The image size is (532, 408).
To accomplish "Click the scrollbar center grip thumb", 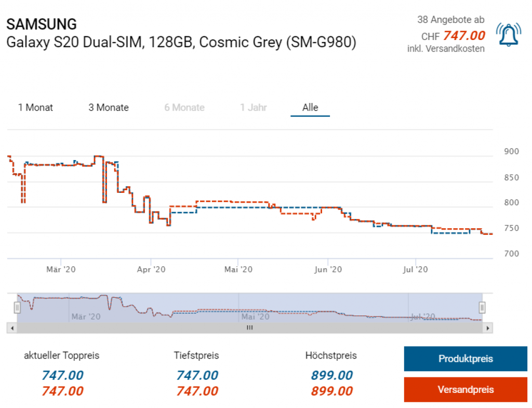I will pos(249,328).
